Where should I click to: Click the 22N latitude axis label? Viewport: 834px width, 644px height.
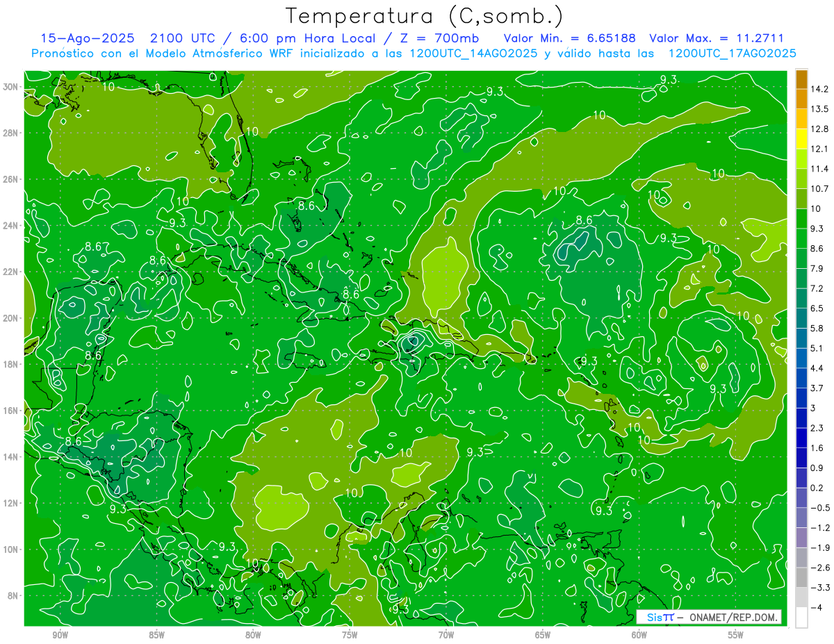[12, 272]
